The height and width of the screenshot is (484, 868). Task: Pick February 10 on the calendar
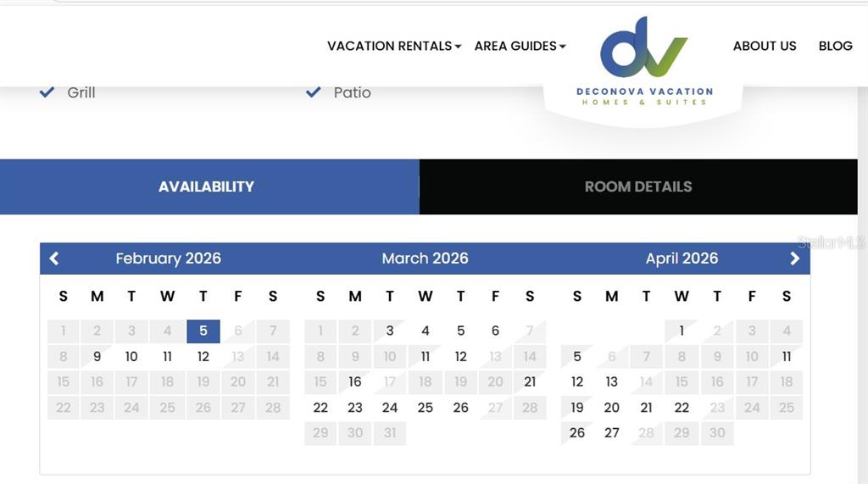pos(131,357)
